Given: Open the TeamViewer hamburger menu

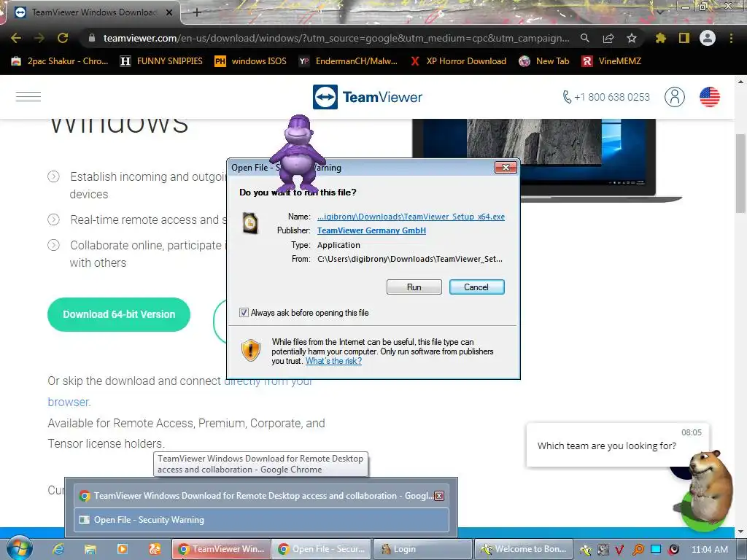Looking at the screenshot, I should 28,97.
